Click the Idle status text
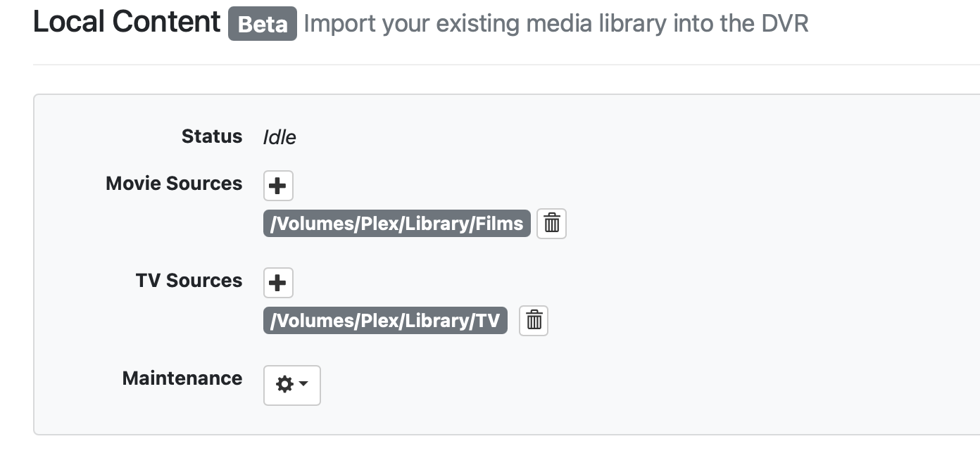The image size is (980, 453). click(279, 137)
